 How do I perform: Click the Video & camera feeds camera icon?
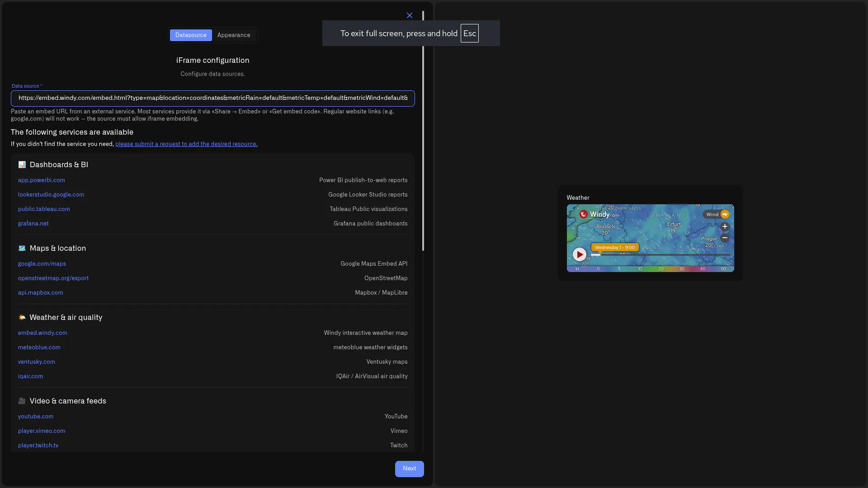pyautogui.click(x=22, y=401)
